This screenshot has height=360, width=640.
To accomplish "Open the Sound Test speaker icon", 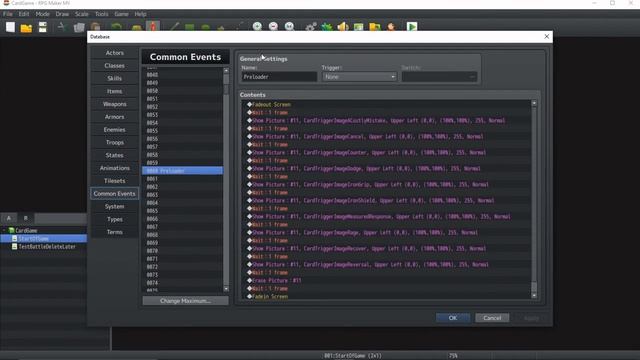I will coord(343,27).
